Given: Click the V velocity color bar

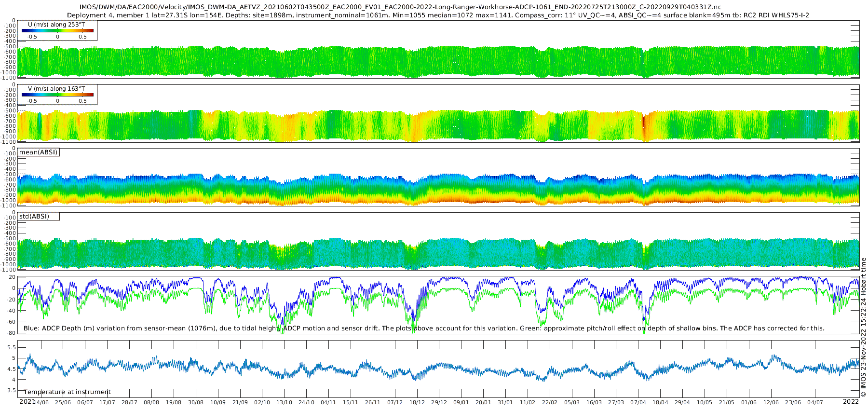Looking at the screenshot, I should [57, 95].
